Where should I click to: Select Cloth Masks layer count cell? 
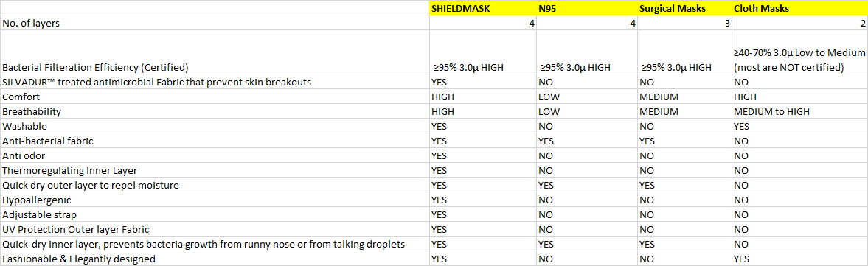point(799,24)
